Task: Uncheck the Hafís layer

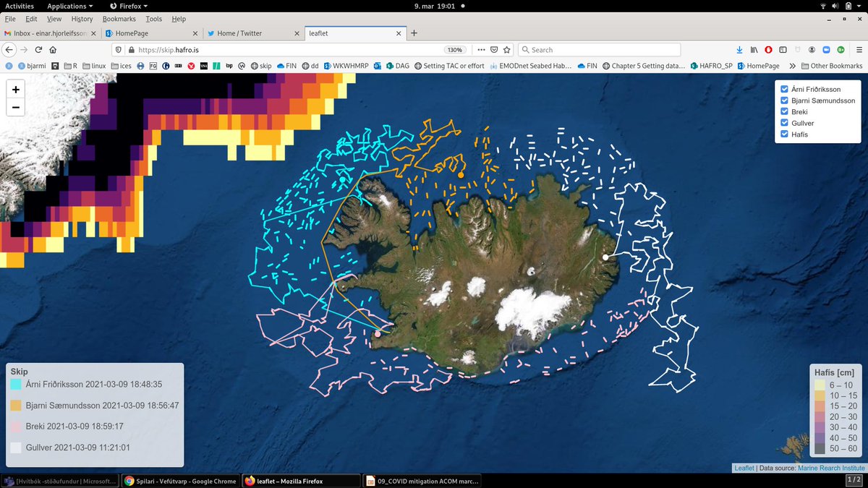Action: click(783, 134)
